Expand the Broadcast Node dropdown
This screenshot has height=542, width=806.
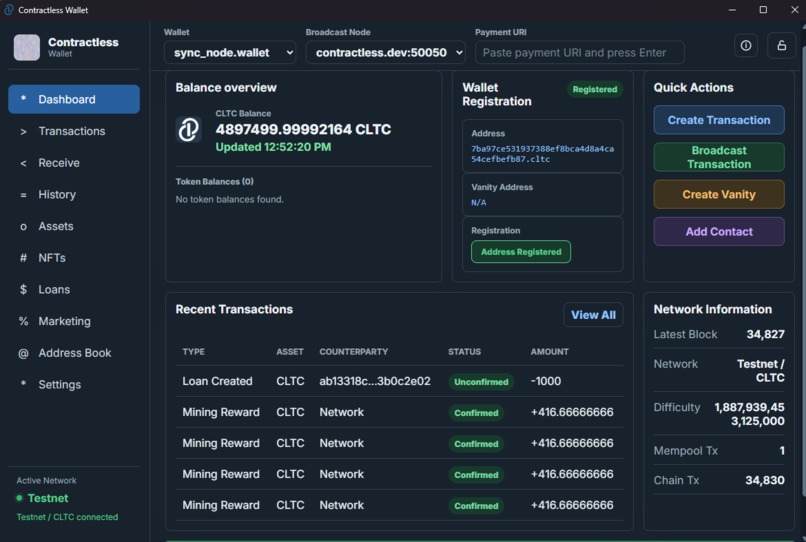(x=386, y=52)
